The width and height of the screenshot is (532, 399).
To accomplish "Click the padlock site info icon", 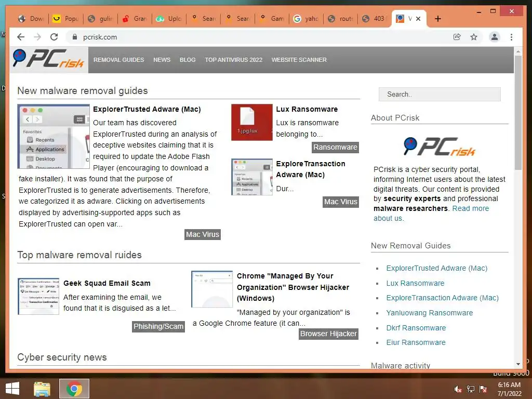I will 75,37.
